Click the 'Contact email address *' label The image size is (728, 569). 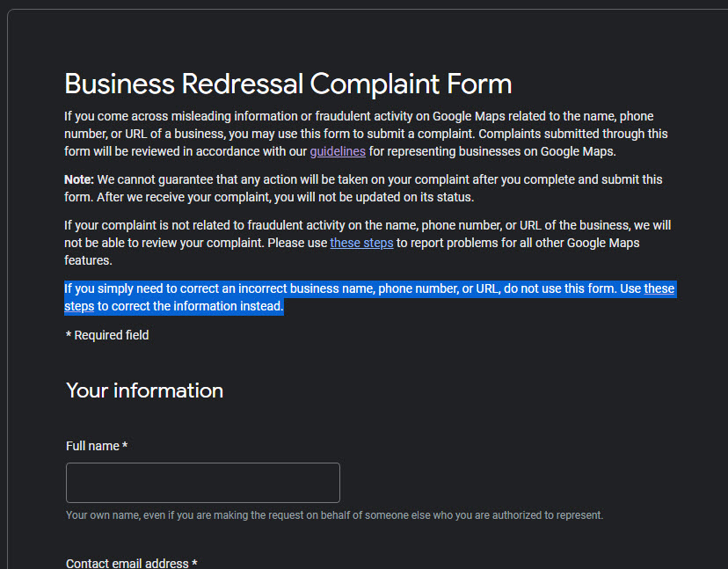(x=131, y=563)
